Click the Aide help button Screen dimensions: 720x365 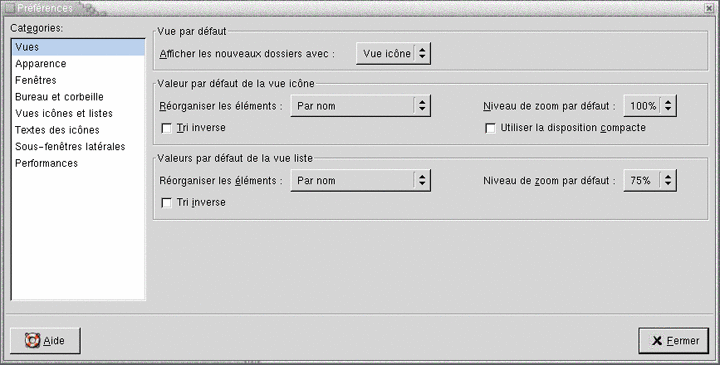tap(45, 341)
